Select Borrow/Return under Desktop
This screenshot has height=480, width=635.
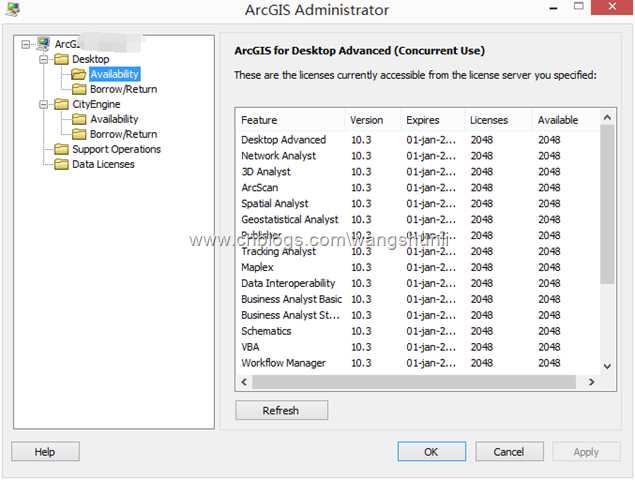point(124,89)
